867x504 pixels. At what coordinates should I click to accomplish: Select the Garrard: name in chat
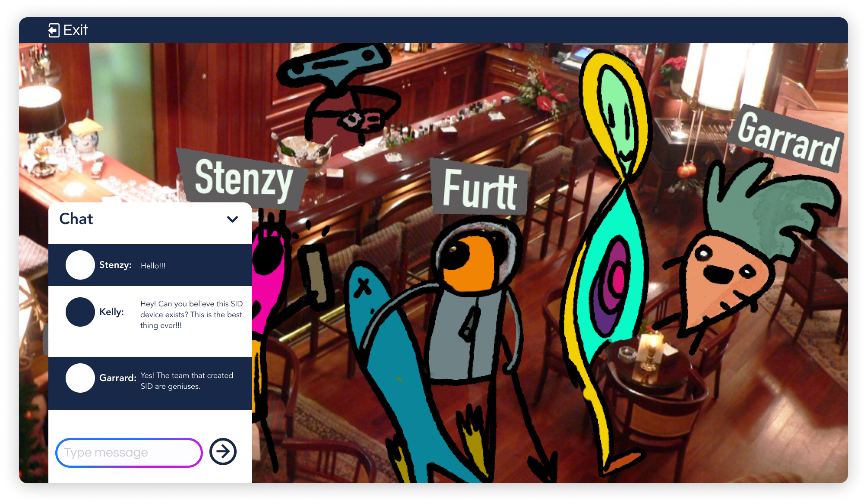click(x=118, y=378)
